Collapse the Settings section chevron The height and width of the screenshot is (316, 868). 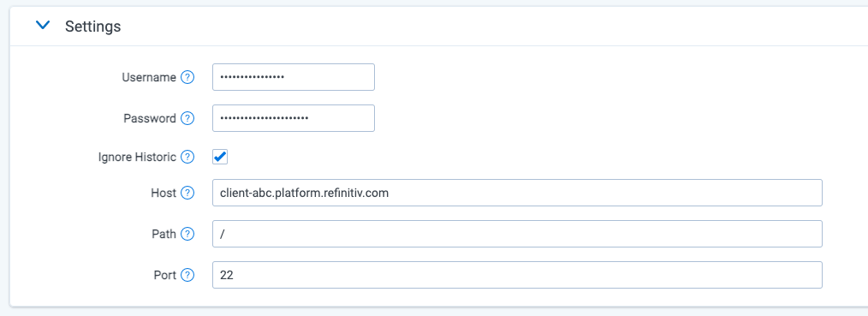tap(43, 26)
